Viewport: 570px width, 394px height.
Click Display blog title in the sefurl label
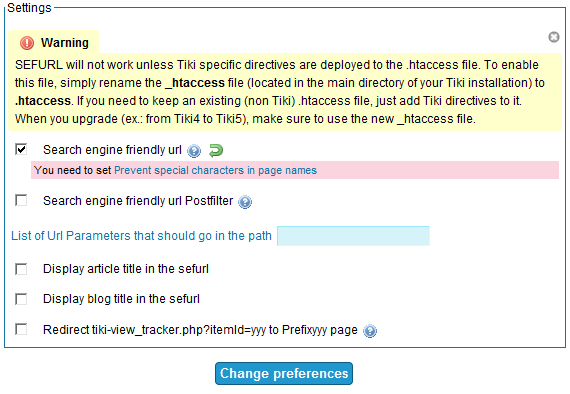coord(121,299)
